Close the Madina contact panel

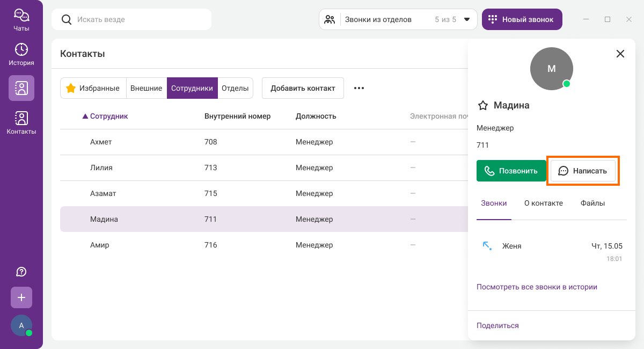620,54
